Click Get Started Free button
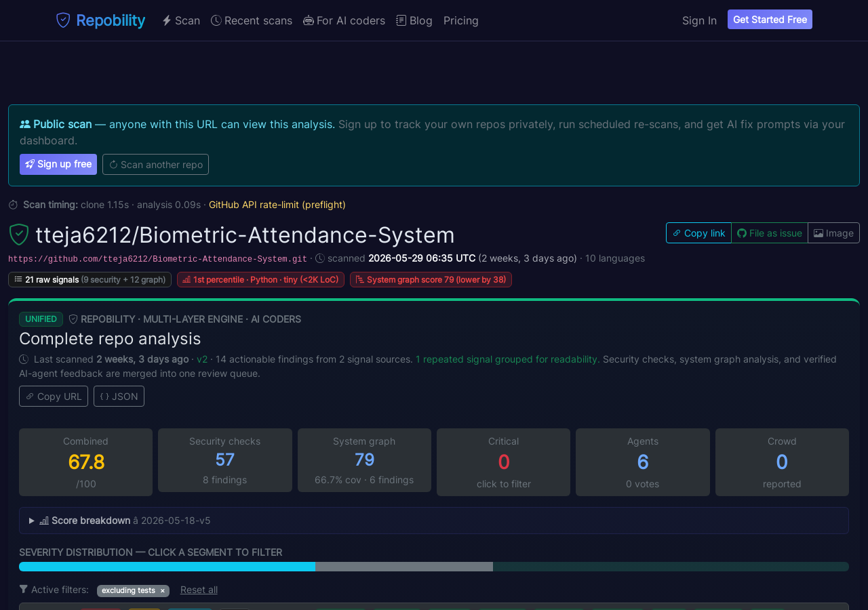Screen dimensions: 868x610 [770, 20]
